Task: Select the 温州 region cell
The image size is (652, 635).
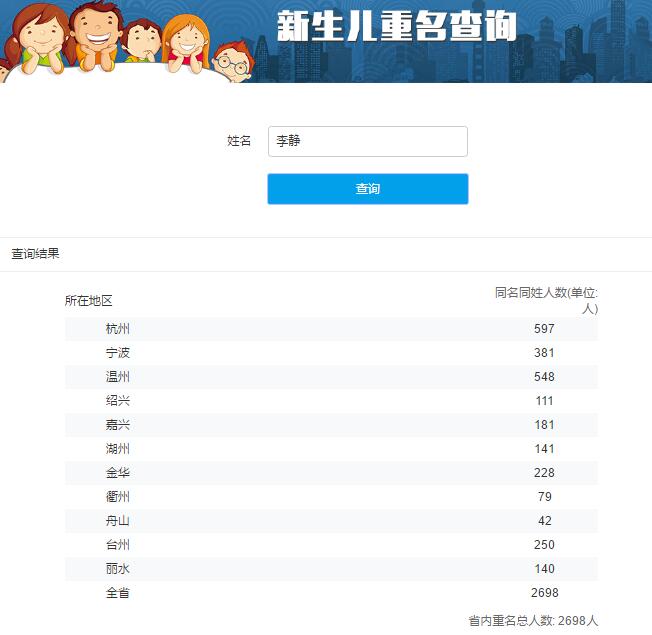Action: pos(118,377)
